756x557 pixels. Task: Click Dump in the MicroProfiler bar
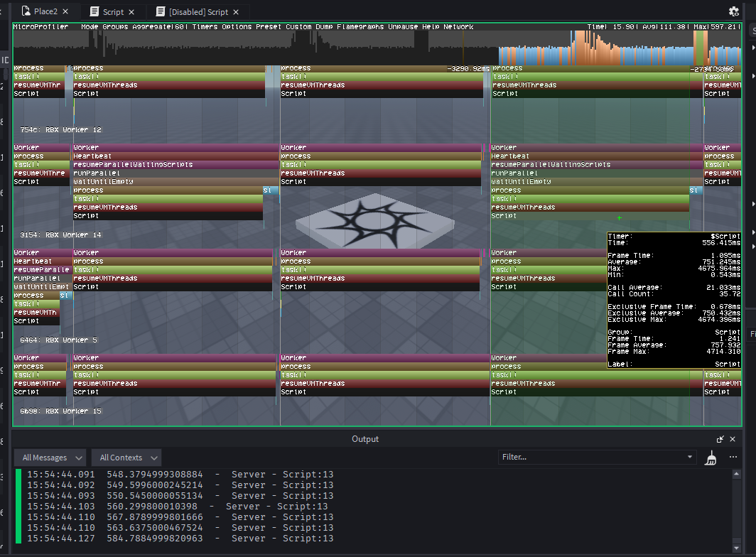[323, 26]
